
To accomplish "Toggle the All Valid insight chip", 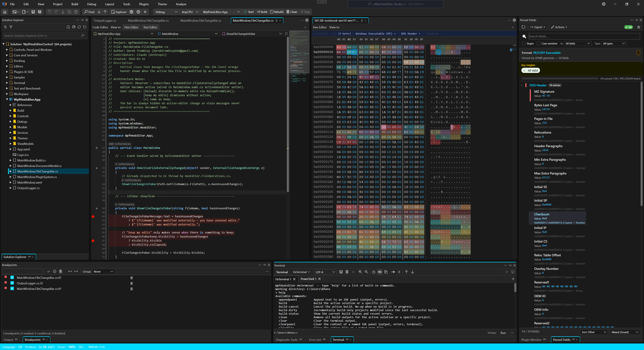I will coord(530,70).
